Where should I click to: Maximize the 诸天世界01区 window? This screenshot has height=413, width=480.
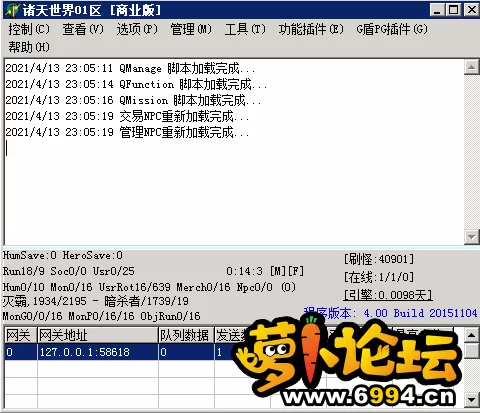tap(454, 10)
